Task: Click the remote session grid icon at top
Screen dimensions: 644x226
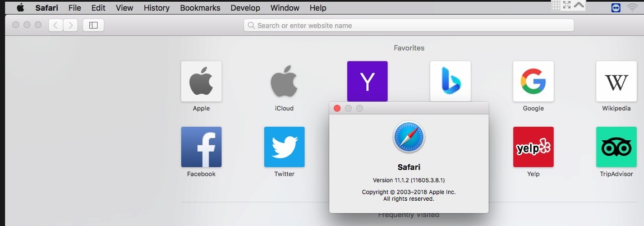Action: click(556, 5)
